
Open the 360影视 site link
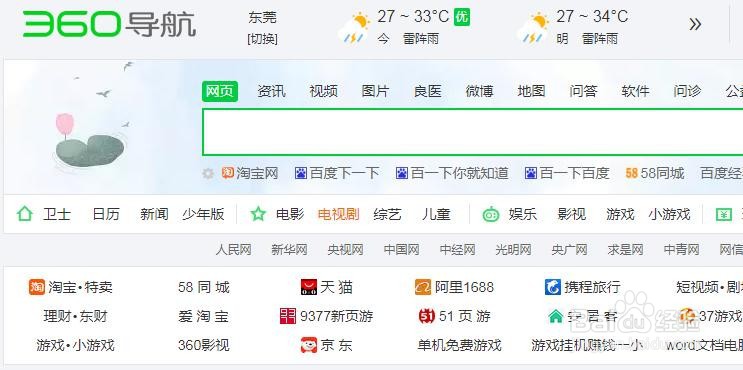204,345
